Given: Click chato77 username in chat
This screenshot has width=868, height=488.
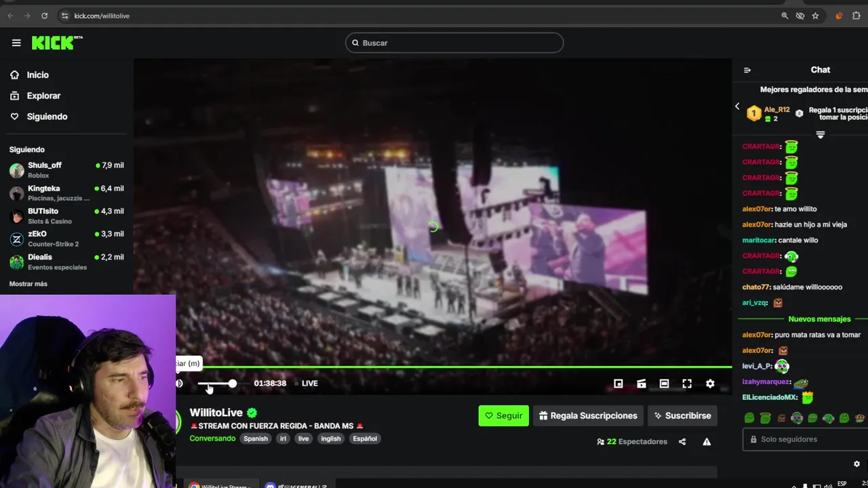Looking at the screenshot, I should tap(756, 287).
